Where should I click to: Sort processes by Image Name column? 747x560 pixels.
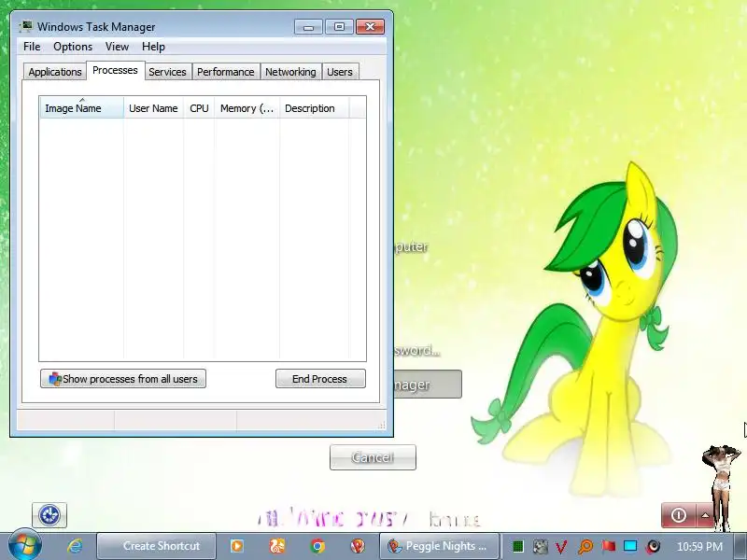click(x=81, y=108)
